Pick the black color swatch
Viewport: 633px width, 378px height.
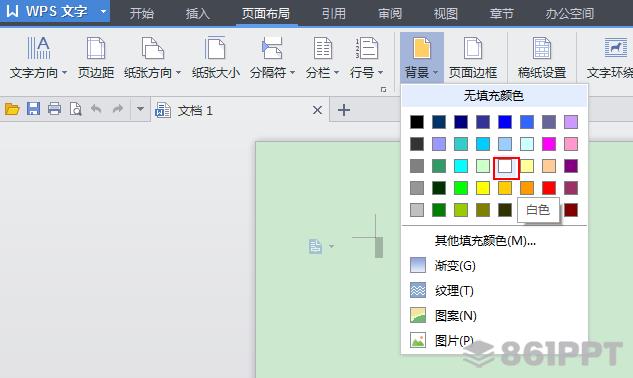coord(417,122)
